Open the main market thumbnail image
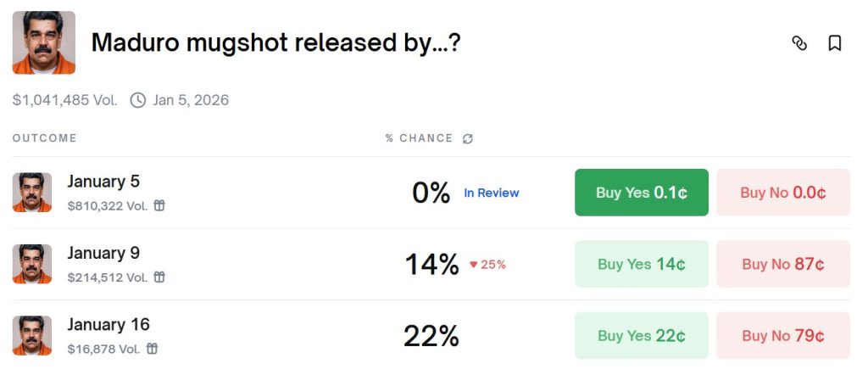This screenshot has width=868, height=375. click(x=44, y=42)
